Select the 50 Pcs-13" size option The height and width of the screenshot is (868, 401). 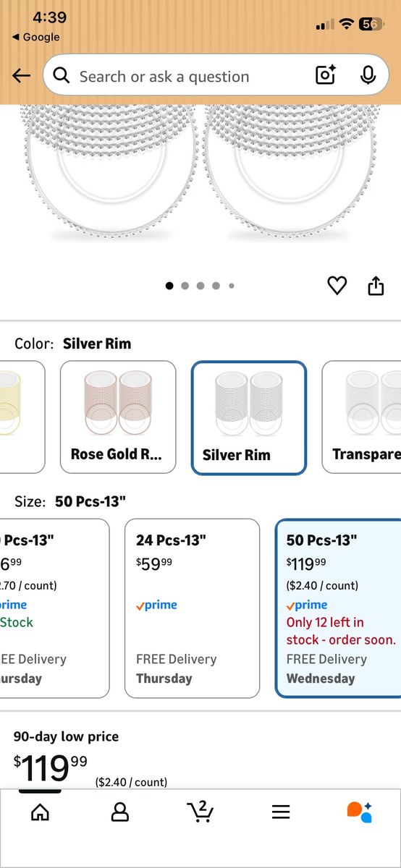coord(338,608)
